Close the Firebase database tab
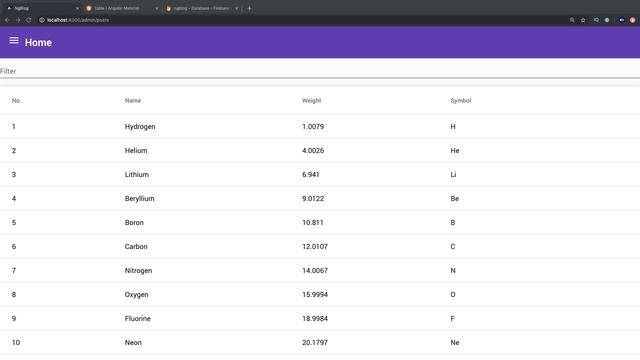 coord(236,8)
